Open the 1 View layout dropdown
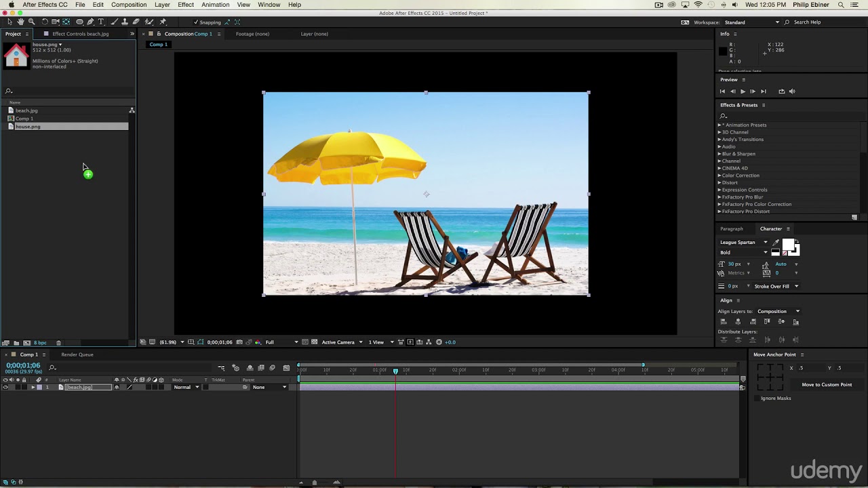The image size is (868, 488). pyautogui.click(x=381, y=342)
